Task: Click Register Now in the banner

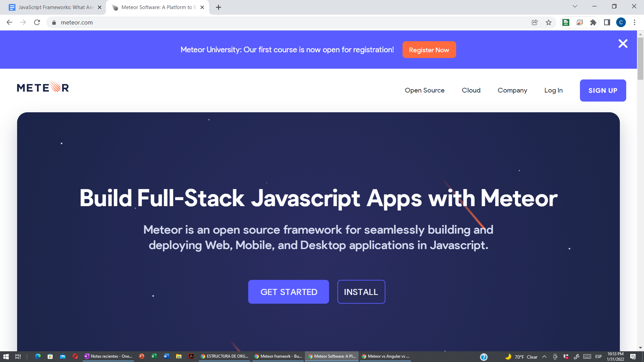Action: coord(429,50)
